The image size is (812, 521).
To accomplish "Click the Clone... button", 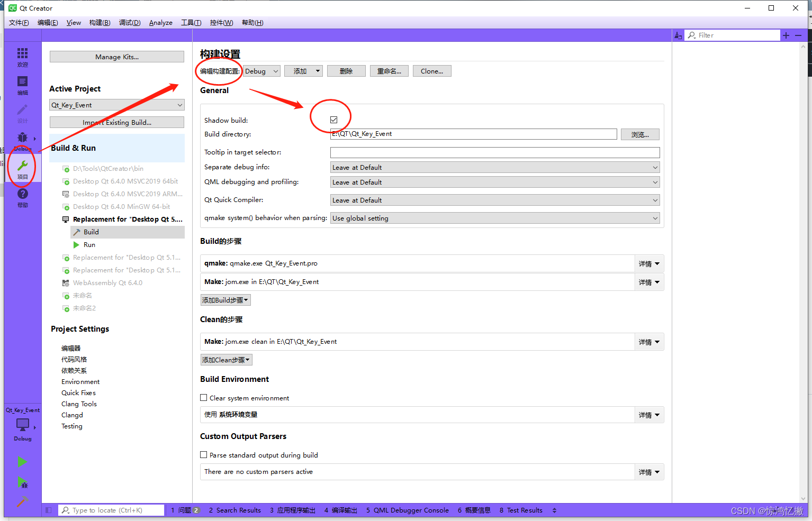I will (432, 71).
